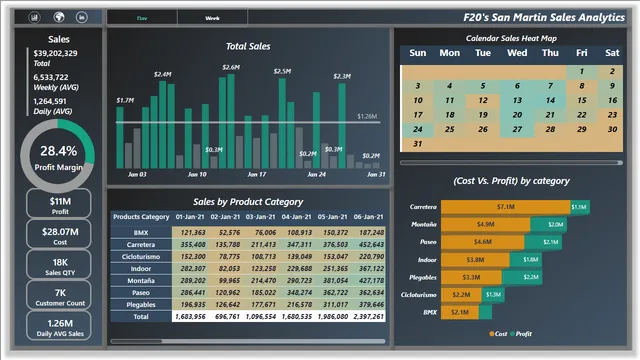Image resolution: width=640 pixels, height=360 pixels.
Task: Click the F20's San Martin Sales Analytics title
Action: point(544,18)
